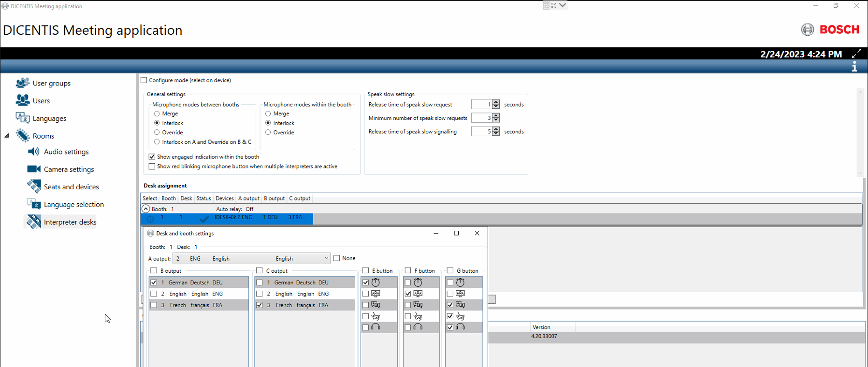Open Interpreter desks in the sidebar

pos(70,222)
